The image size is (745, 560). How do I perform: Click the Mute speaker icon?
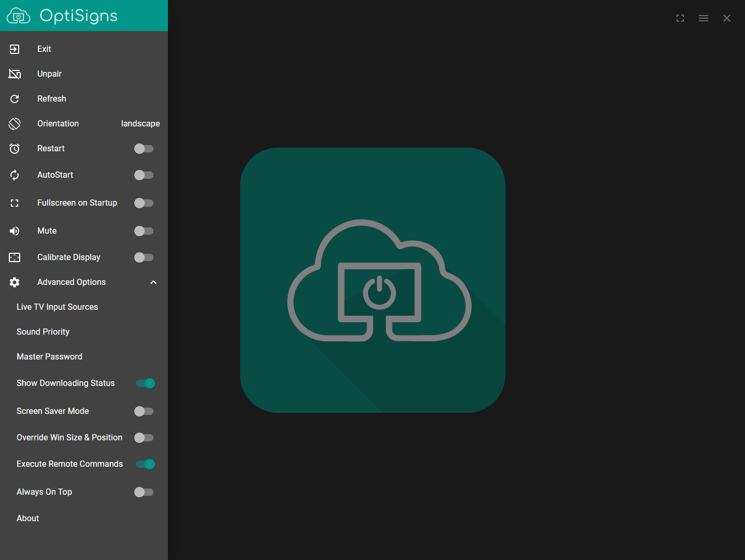15,231
